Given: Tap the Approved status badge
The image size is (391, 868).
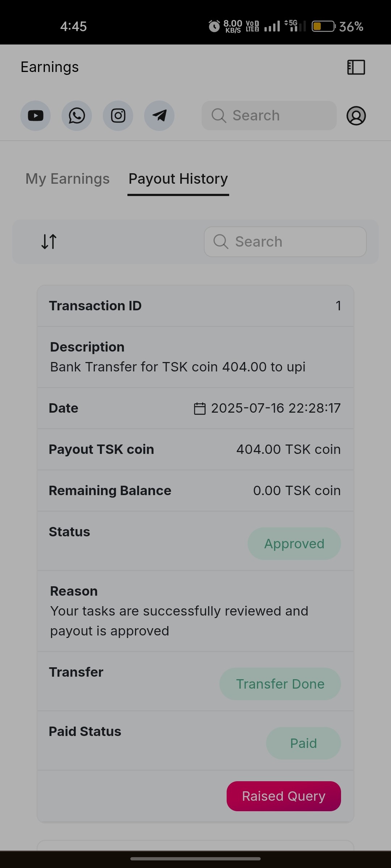Looking at the screenshot, I should (x=294, y=544).
